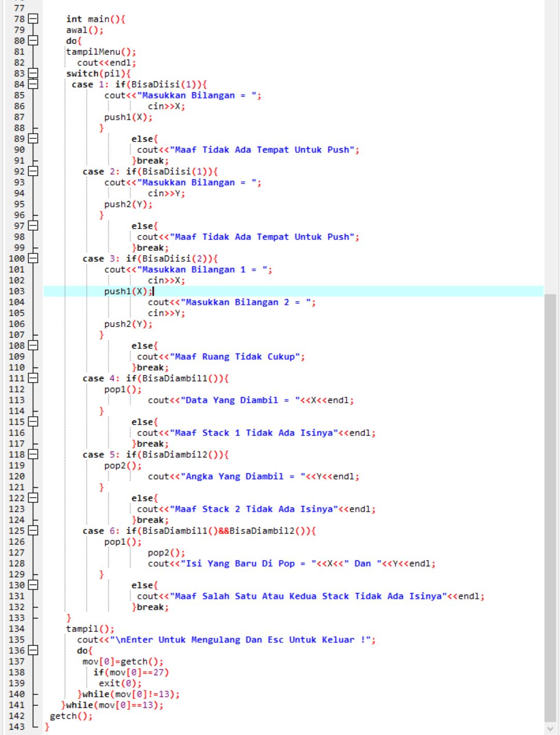Click the 'case 6:' condition line
The image size is (560, 735).
click(199, 531)
